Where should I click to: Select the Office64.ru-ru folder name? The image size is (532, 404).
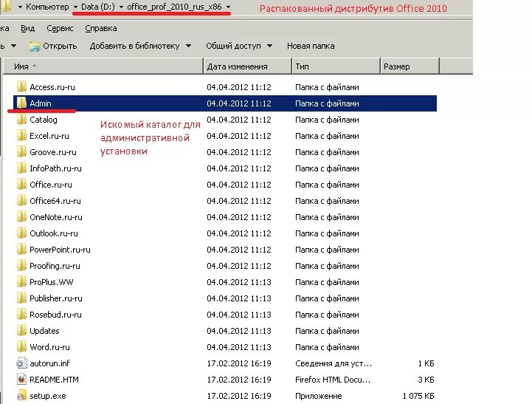55,201
